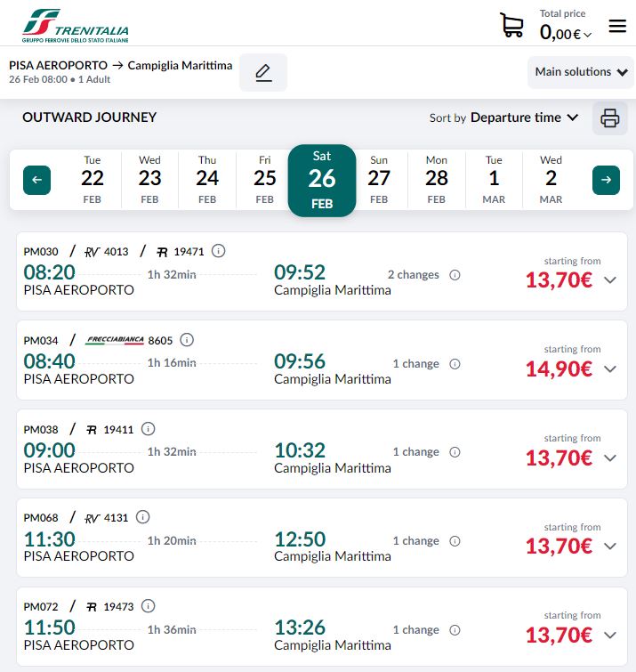Select Sunday 27 Feb date tab

(x=379, y=180)
